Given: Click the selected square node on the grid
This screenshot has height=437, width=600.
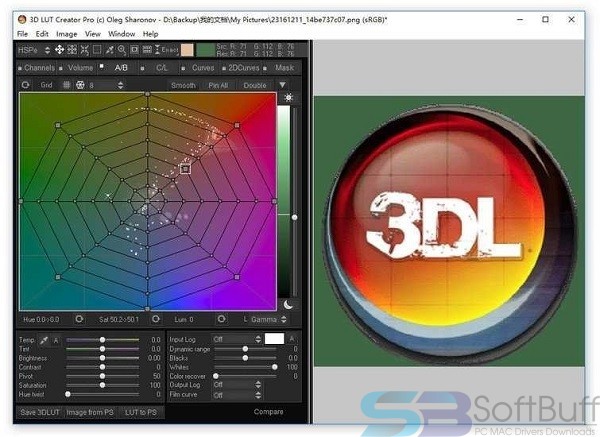Looking at the screenshot, I should (x=185, y=168).
